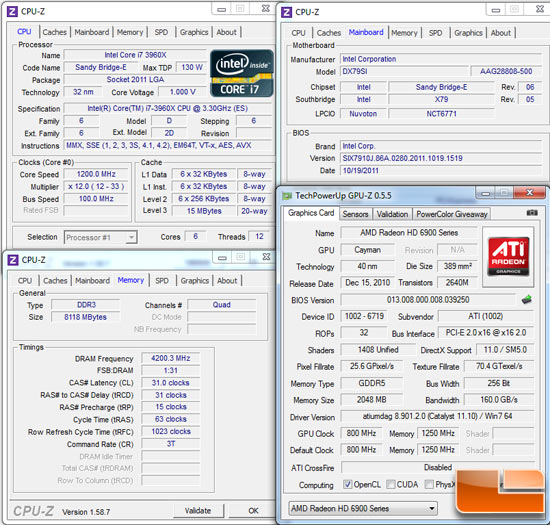Click the ATI Radeon logo image

[508, 257]
